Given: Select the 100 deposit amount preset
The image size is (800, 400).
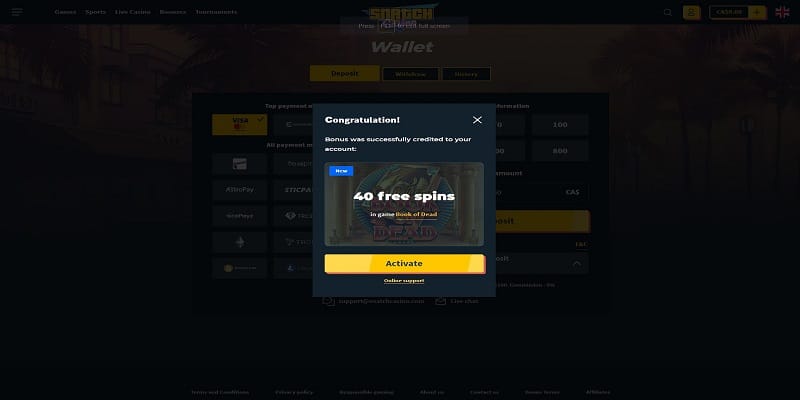Looking at the screenshot, I should (560, 125).
